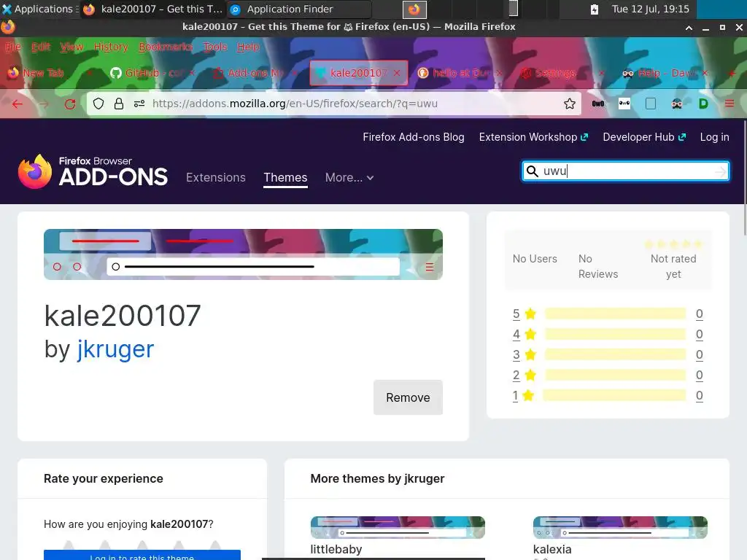The height and width of the screenshot is (560, 747).
Task: Expand the More... dropdown
Action: pyautogui.click(x=349, y=178)
